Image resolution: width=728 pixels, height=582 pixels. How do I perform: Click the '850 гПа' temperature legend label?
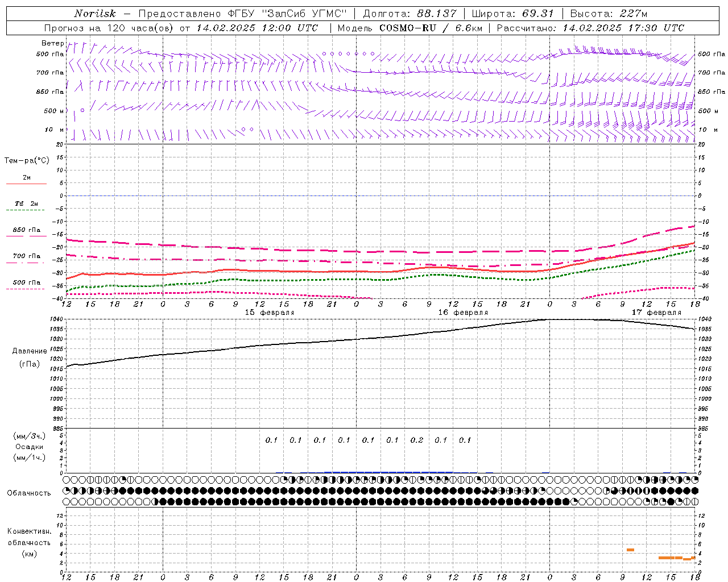(27, 230)
